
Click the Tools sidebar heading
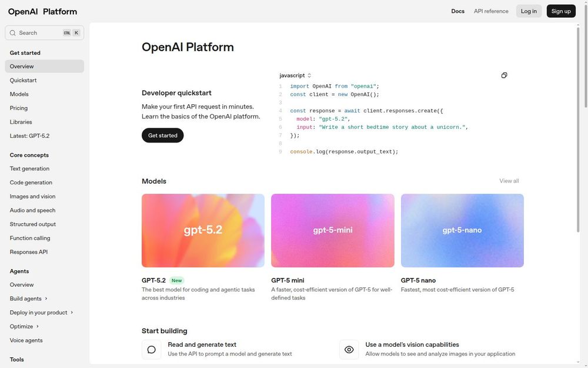[17, 359]
